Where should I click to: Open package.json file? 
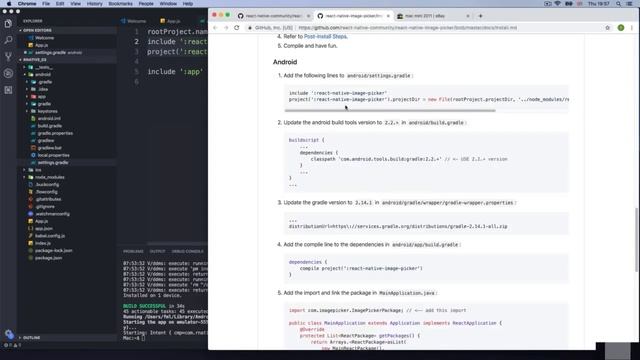click(49, 258)
